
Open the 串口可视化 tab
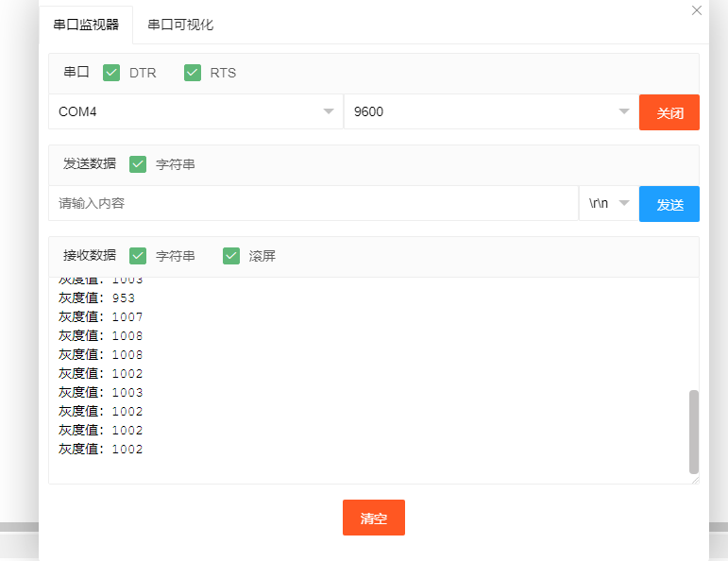(x=180, y=25)
